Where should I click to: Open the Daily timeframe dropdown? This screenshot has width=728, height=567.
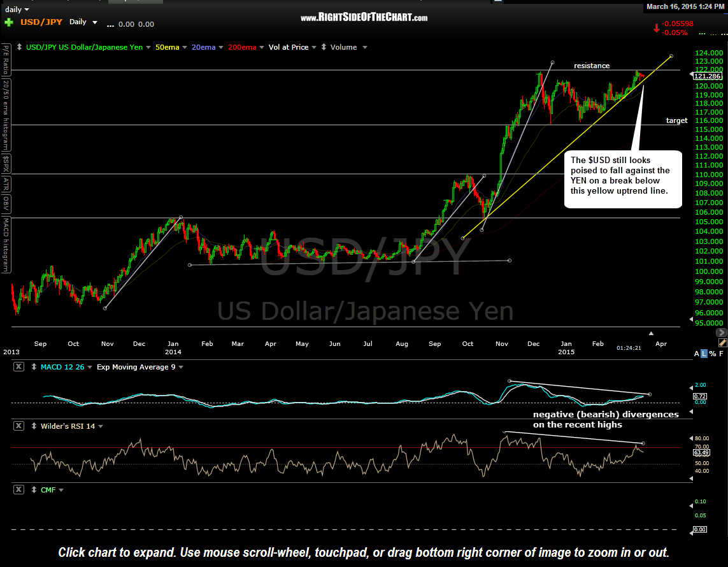[x=95, y=22]
